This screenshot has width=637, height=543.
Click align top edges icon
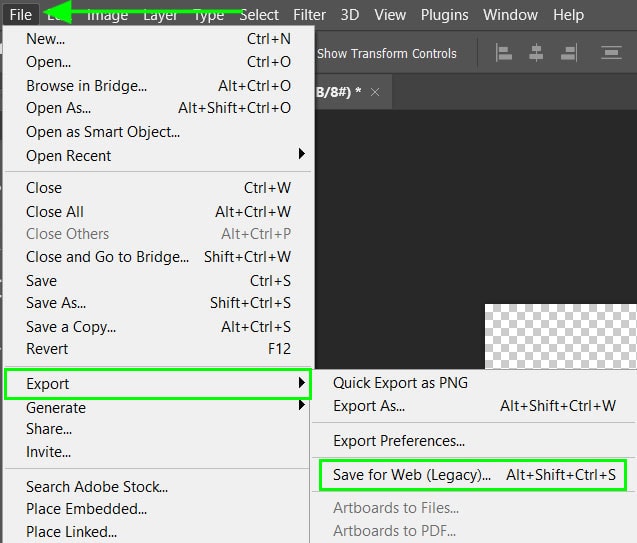point(611,53)
